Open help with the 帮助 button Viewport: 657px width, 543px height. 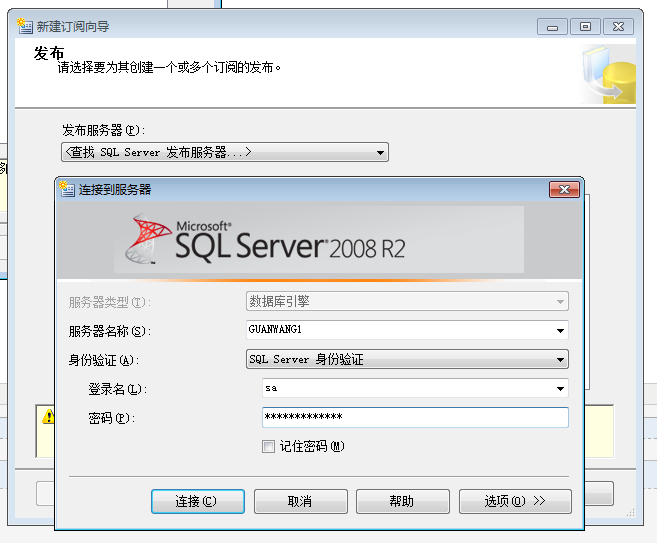[402, 501]
